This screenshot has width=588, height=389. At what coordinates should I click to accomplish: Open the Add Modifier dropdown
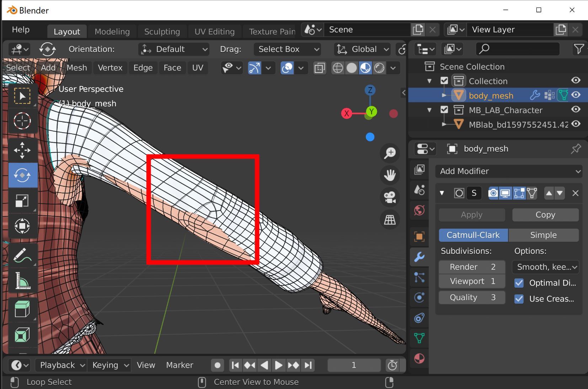click(508, 171)
